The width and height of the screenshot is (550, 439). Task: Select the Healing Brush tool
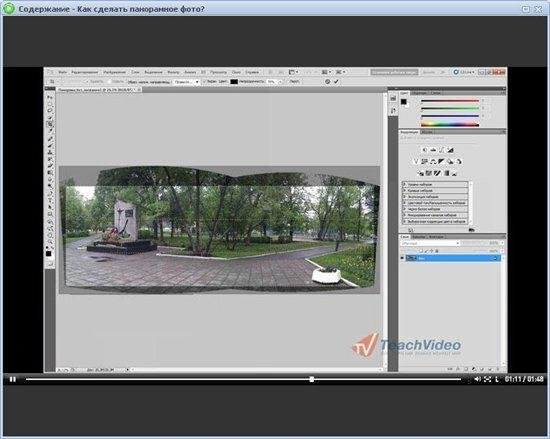50,139
